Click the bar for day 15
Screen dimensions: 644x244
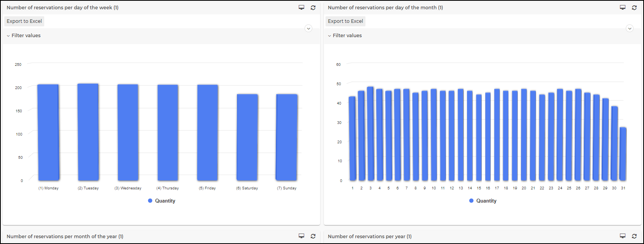click(479, 137)
